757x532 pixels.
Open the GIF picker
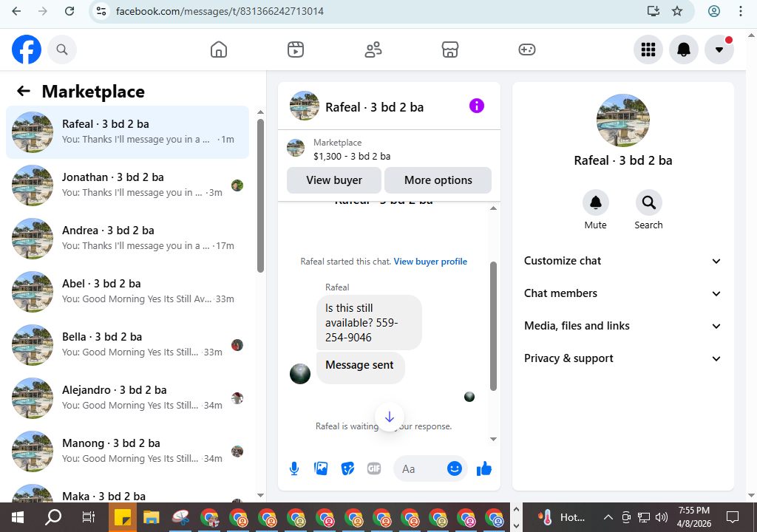point(374,468)
